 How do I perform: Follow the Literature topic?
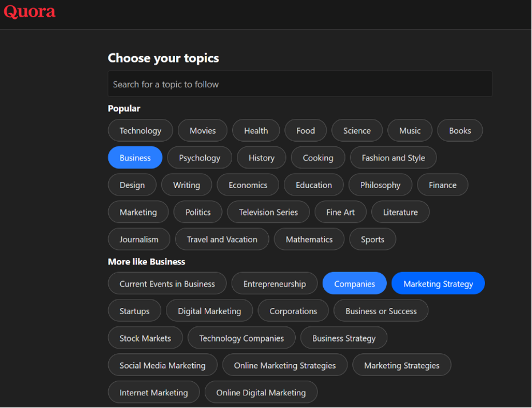[x=400, y=212]
